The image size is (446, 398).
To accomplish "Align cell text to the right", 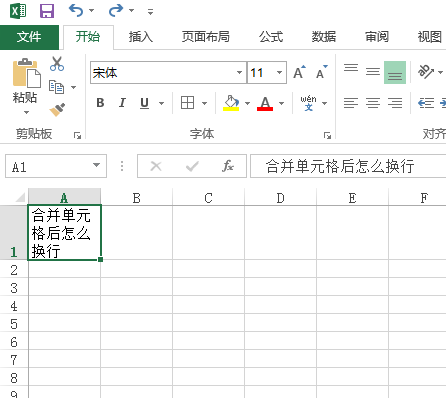I will [x=395, y=103].
